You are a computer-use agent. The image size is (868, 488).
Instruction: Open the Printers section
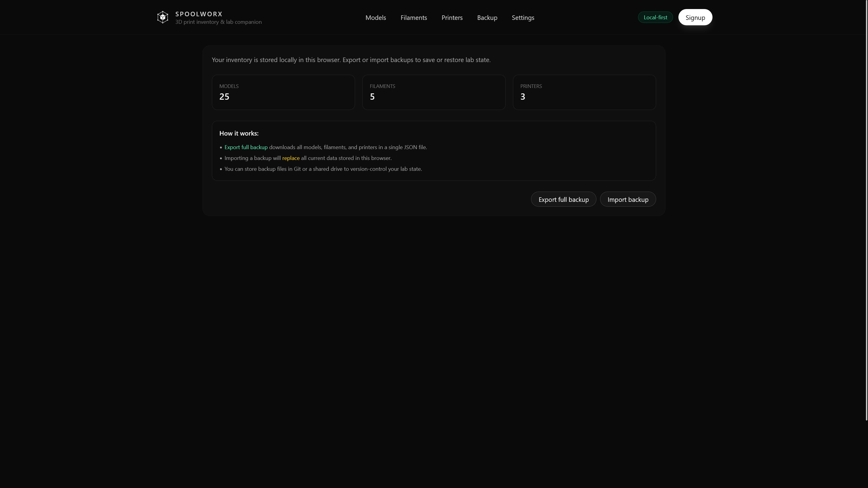[x=452, y=17]
